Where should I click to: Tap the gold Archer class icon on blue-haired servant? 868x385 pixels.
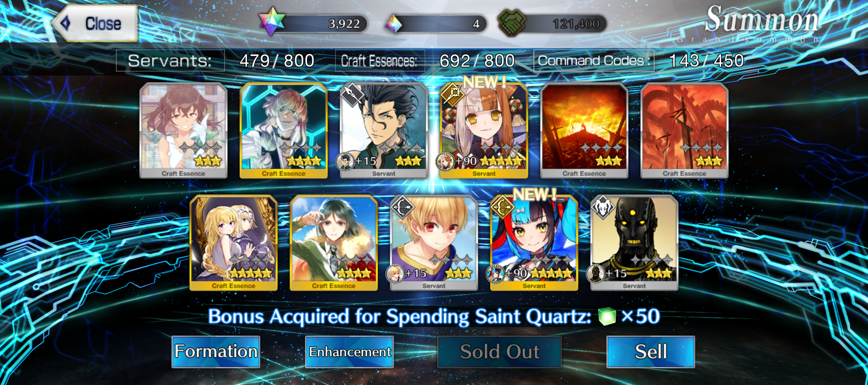[x=502, y=207]
